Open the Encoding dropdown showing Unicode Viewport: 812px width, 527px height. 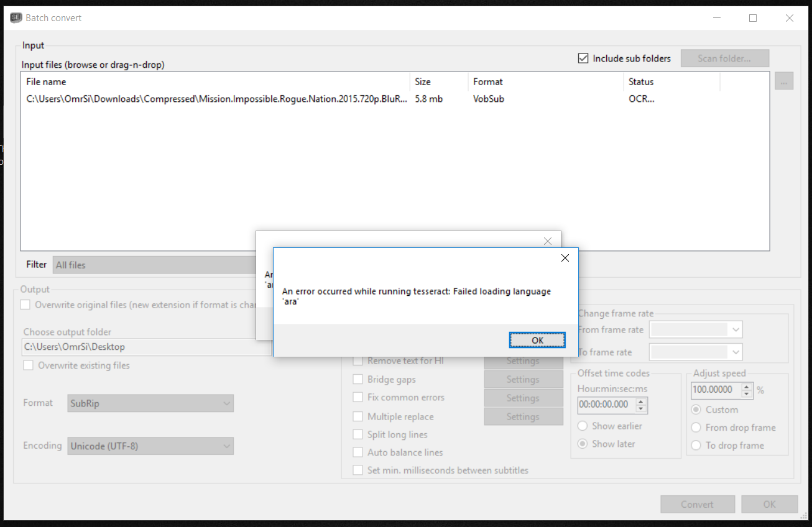pos(150,446)
